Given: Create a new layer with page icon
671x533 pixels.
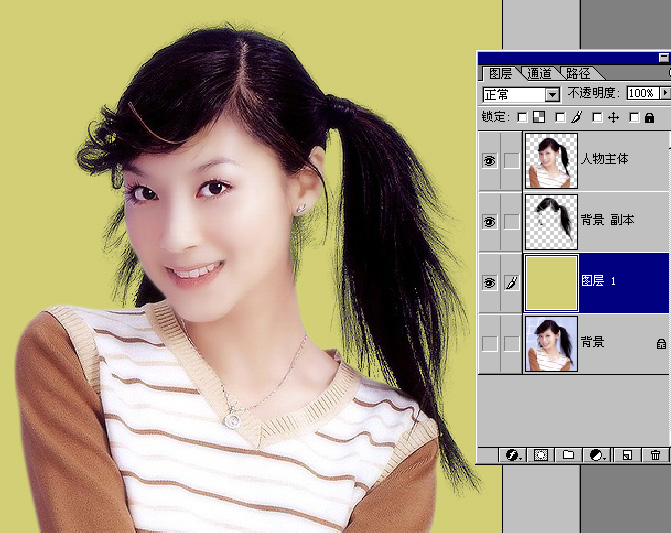Looking at the screenshot, I should [627, 455].
